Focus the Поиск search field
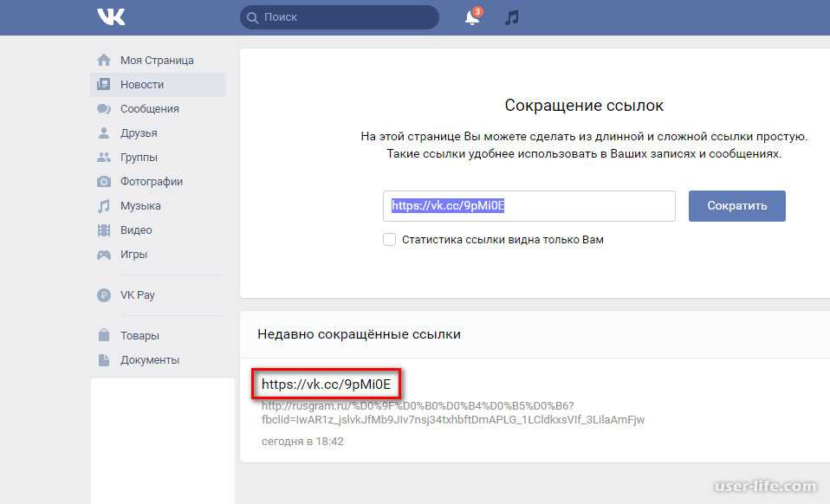This screenshot has width=830, height=504. (340, 17)
